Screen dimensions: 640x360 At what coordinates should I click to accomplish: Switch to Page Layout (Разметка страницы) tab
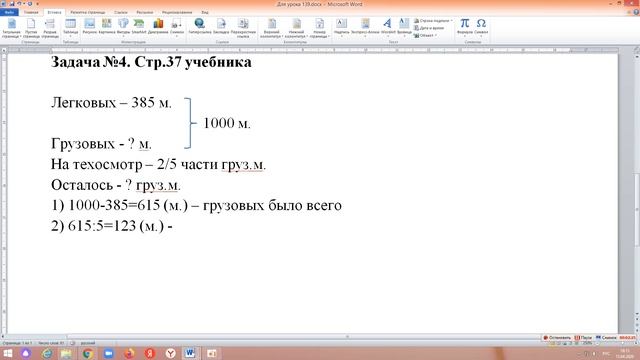pyautogui.click(x=88, y=12)
